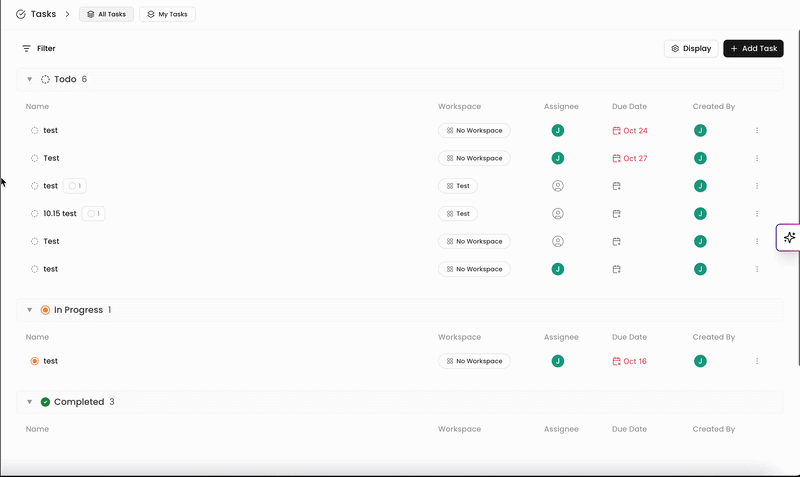Change the Oct 24 due date
This screenshot has height=477, width=800.
630,131
